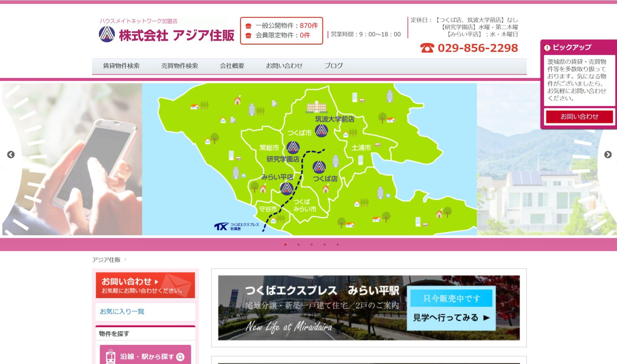Click the ピックアップ panel heading

click(572, 48)
